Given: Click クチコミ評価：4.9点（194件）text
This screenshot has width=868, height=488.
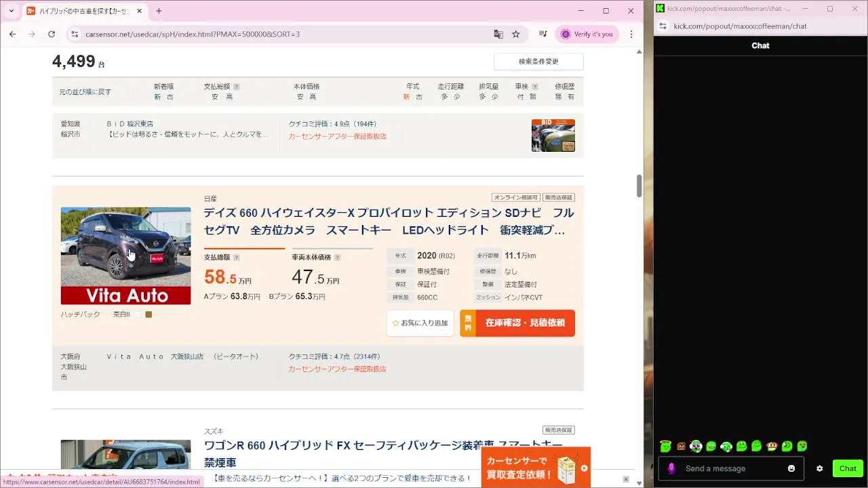Looking at the screenshot, I should pos(332,124).
